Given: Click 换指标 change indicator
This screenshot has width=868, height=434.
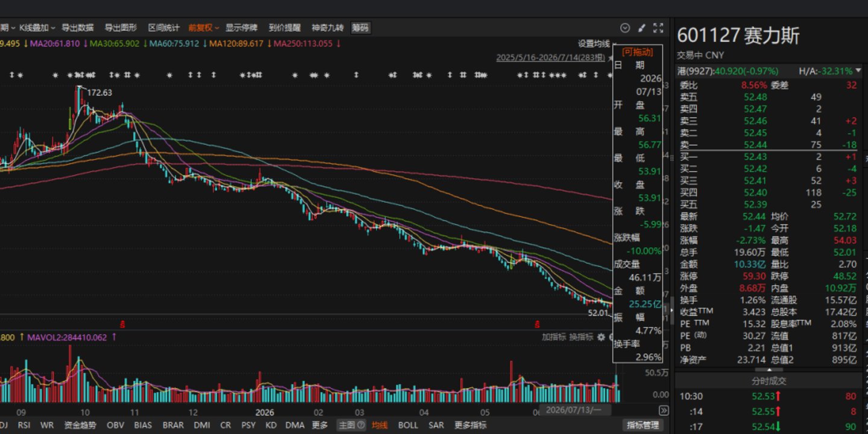Looking at the screenshot, I should pos(582,337).
